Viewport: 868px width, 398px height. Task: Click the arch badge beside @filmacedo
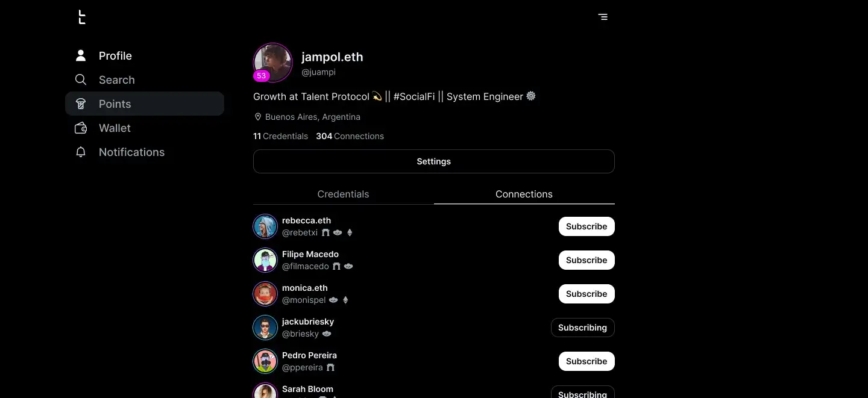[x=337, y=266]
